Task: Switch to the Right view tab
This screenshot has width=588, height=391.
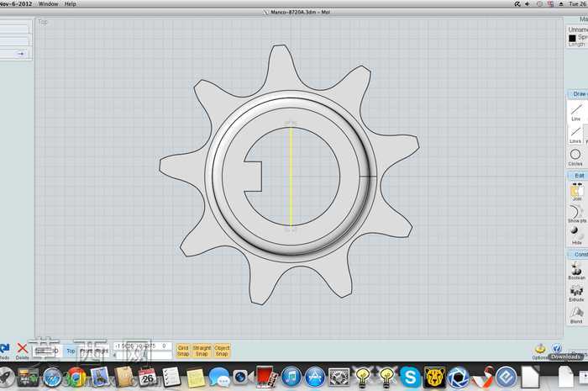Action: click(102, 351)
